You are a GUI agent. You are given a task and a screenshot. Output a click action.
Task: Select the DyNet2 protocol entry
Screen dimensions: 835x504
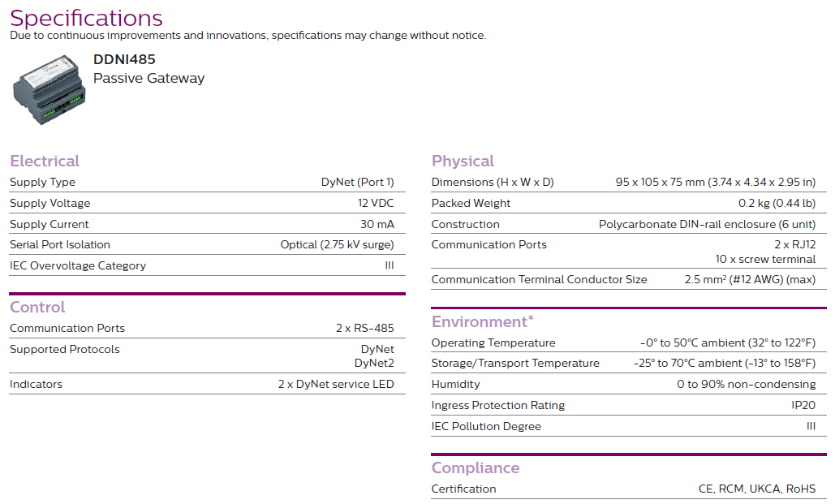pyautogui.click(x=374, y=363)
